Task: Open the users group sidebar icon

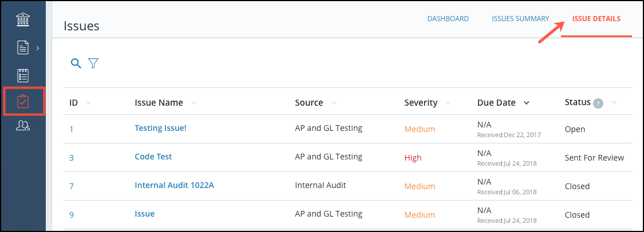Action: pos(22,126)
